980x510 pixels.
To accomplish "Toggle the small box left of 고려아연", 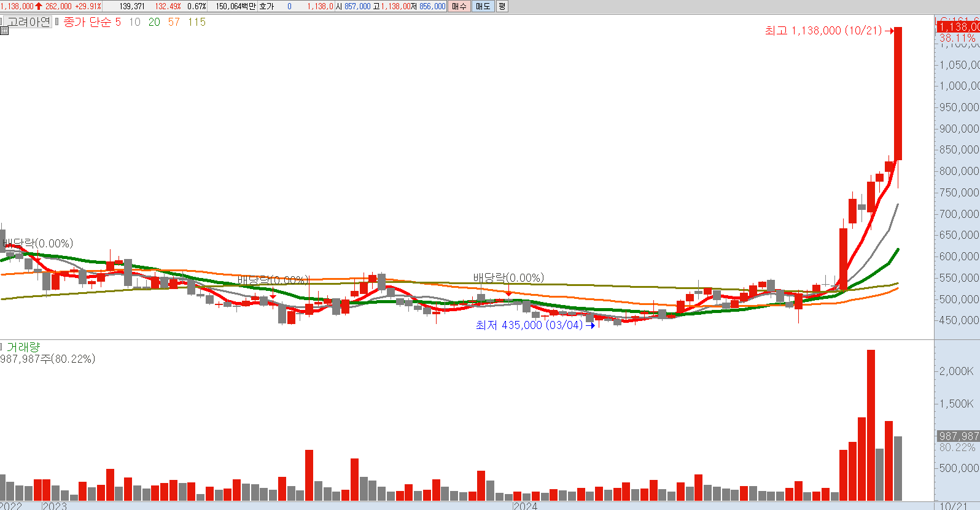I will (x=2, y=21).
